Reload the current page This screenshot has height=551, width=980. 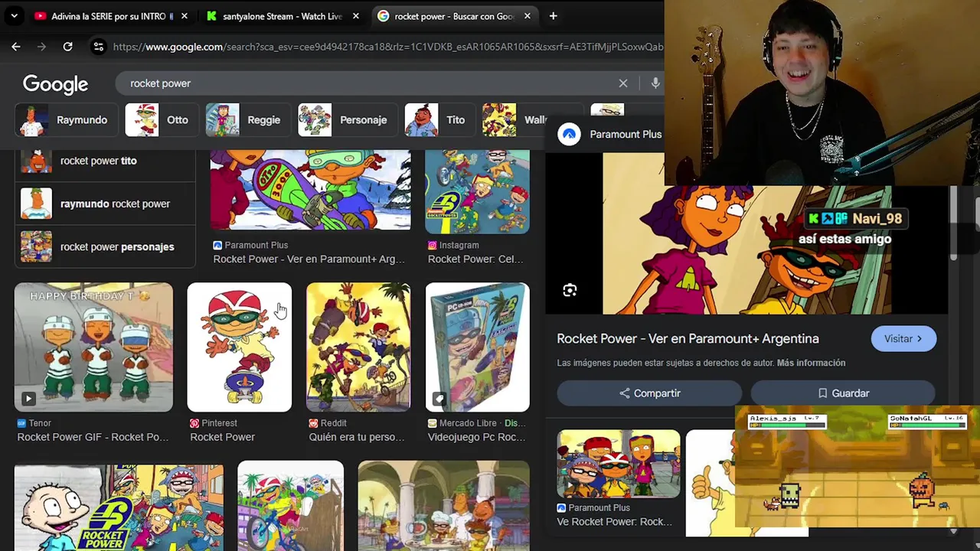(67, 47)
